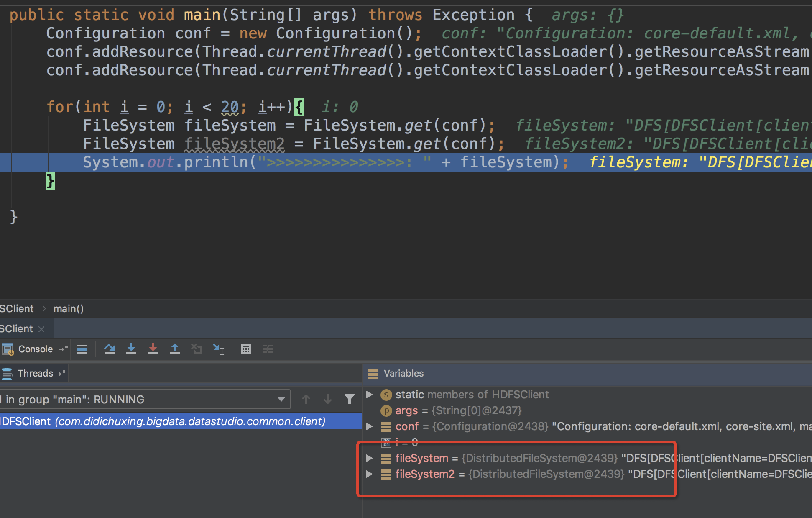Click the Trace Current Stream Chain icon
The image size is (812, 518).
(x=268, y=349)
